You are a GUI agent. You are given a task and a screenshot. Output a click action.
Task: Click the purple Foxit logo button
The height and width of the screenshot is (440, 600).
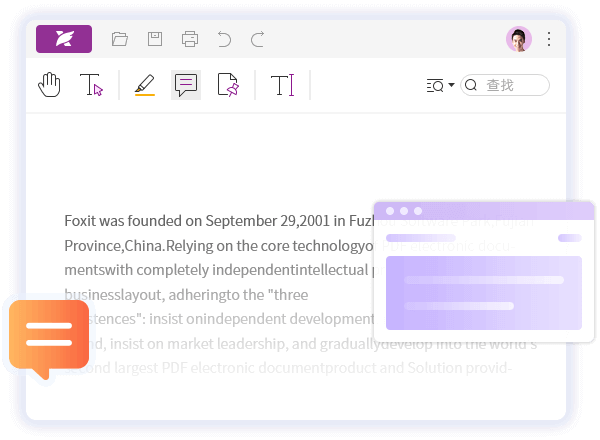pos(64,39)
